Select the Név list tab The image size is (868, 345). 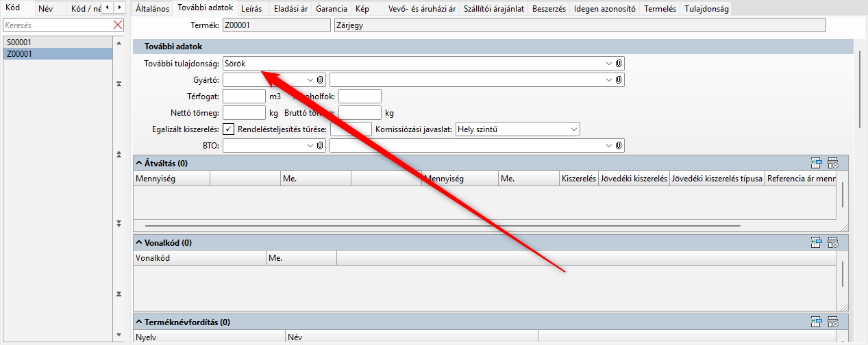(45, 9)
